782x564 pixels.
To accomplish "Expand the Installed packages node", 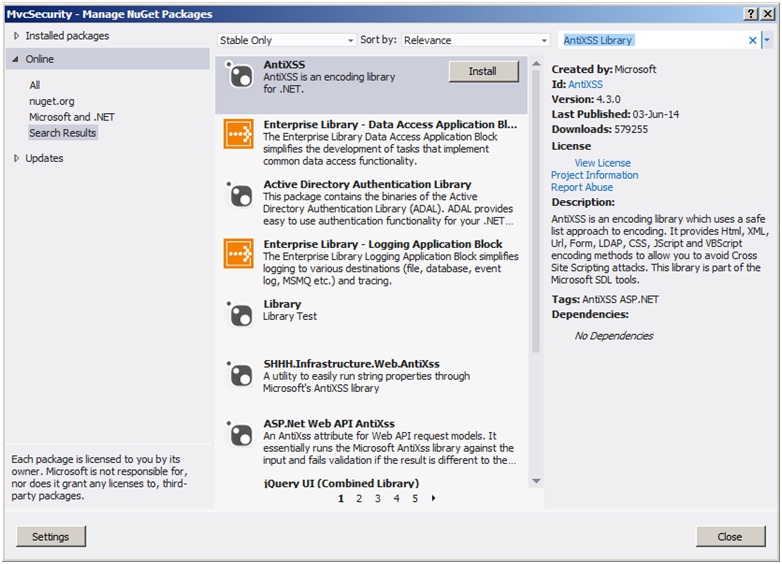I will tap(16, 36).
